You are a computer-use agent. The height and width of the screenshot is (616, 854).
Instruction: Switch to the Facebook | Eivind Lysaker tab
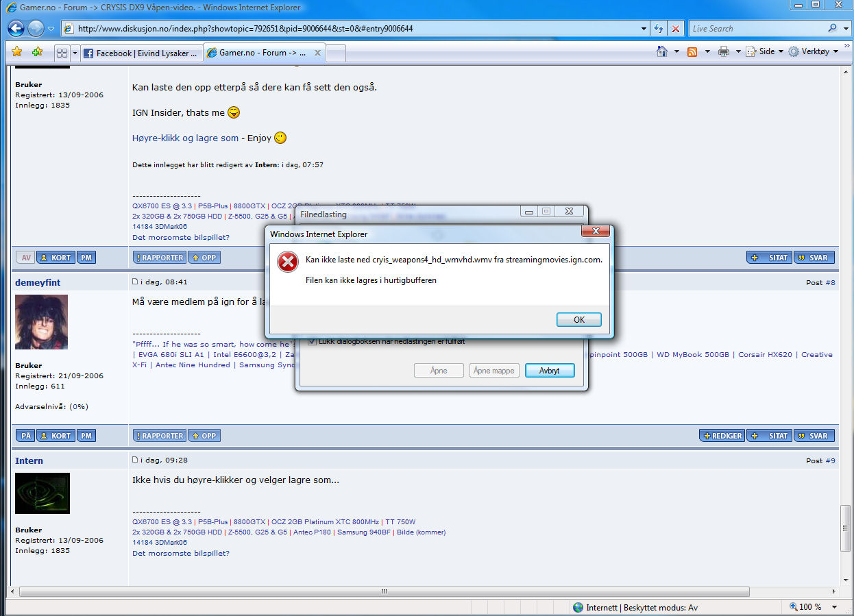[x=142, y=53]
